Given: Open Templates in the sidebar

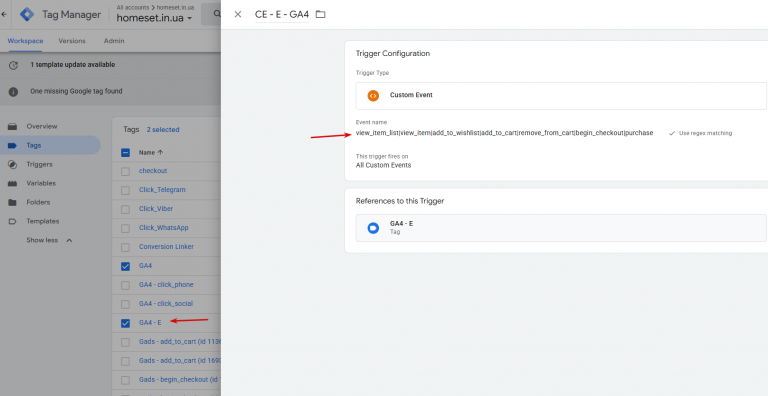Looking at the screenshot, I should (43, 221).
